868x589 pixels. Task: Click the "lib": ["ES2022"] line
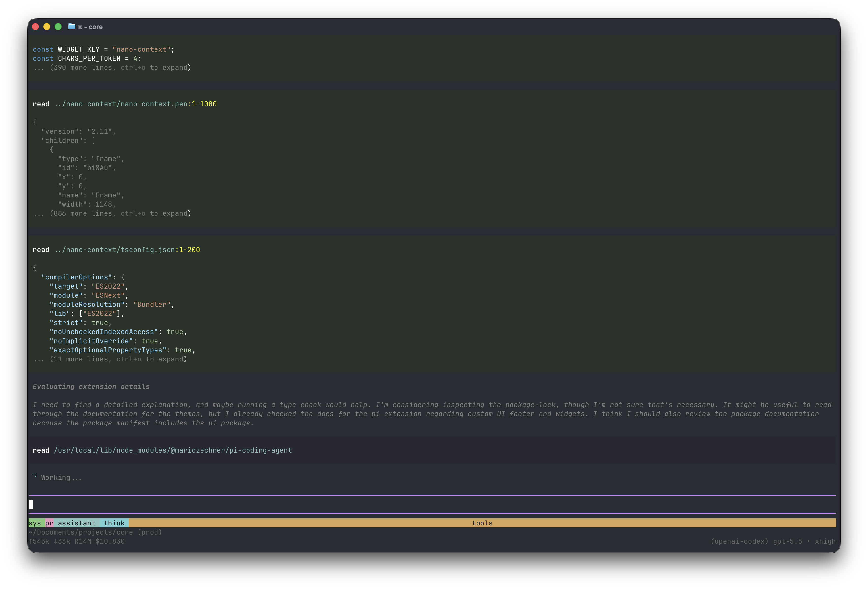(x=87, y=313)
